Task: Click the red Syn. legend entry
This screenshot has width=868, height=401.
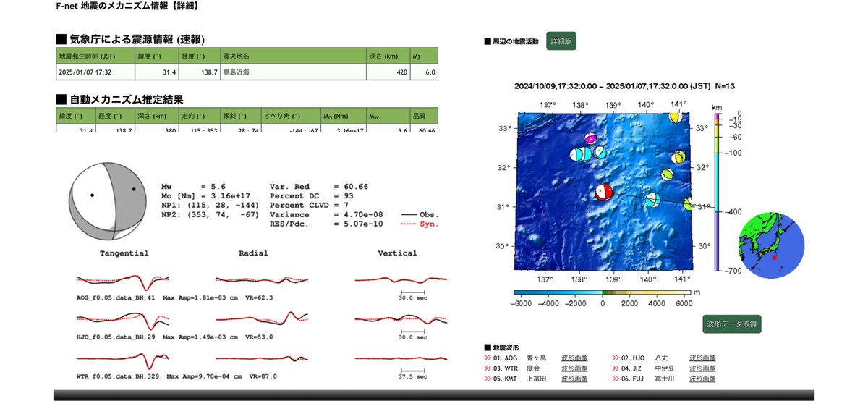Action: click(x=420, y=224)
